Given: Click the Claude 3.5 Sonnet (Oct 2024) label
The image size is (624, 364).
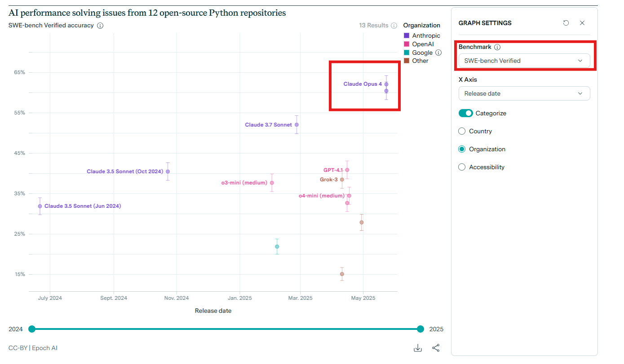Looking at the screenshot, I should pos(125,171).
